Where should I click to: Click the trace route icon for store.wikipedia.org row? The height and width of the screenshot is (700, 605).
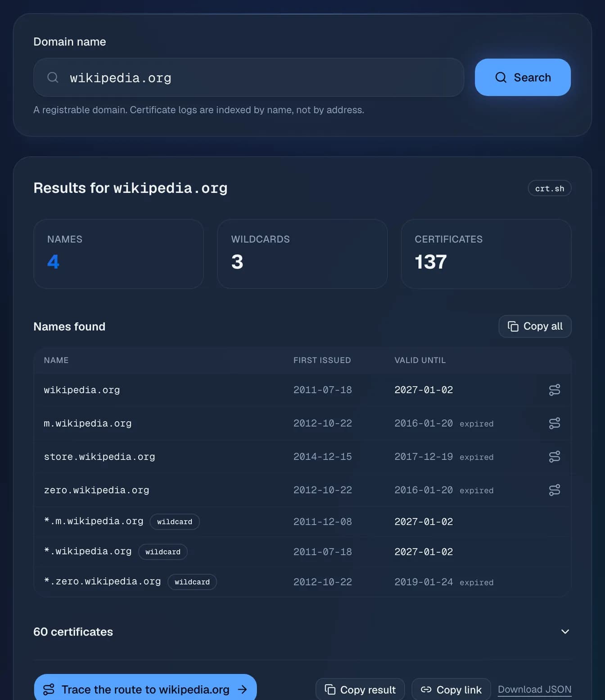554,457
